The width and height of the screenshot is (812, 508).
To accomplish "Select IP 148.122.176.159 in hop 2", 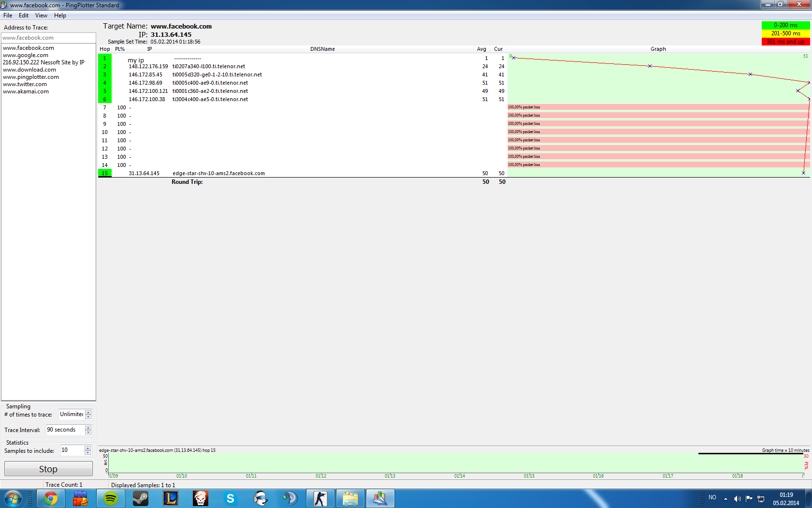I will [148, 67].
